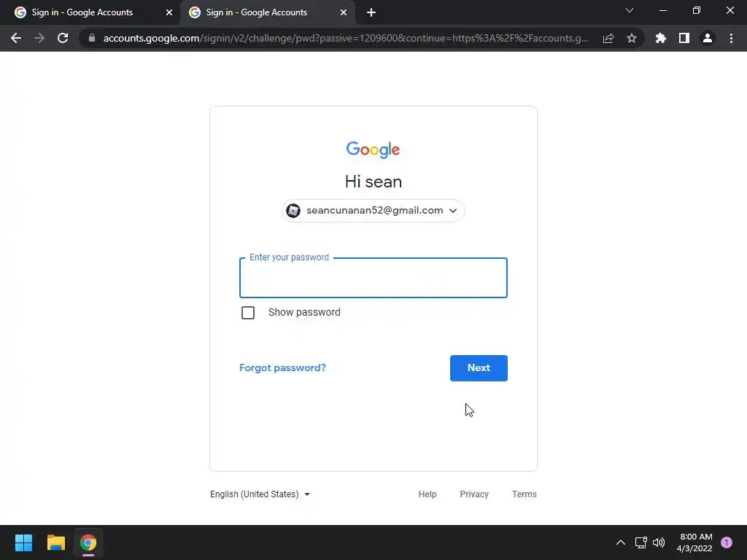747x560 pixels.
Task: Launch File Explorer from the taskbar
Action: pos(55,542)
